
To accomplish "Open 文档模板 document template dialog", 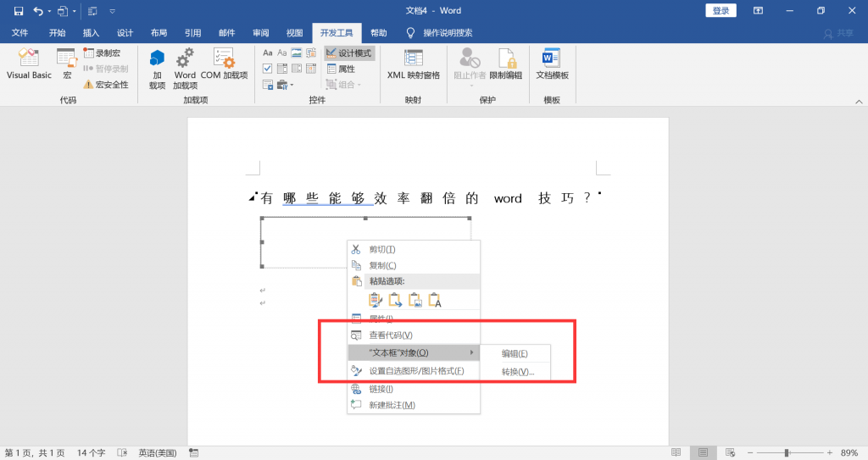I will 552,64.
